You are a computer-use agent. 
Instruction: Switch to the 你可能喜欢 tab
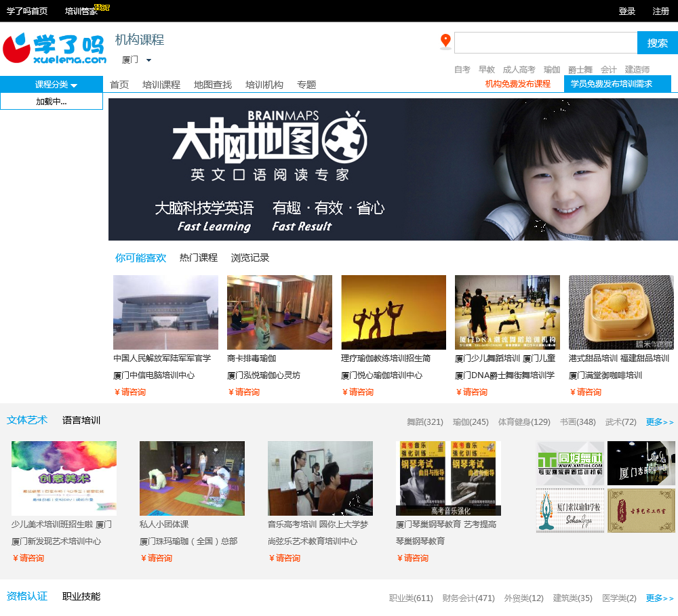140,258
